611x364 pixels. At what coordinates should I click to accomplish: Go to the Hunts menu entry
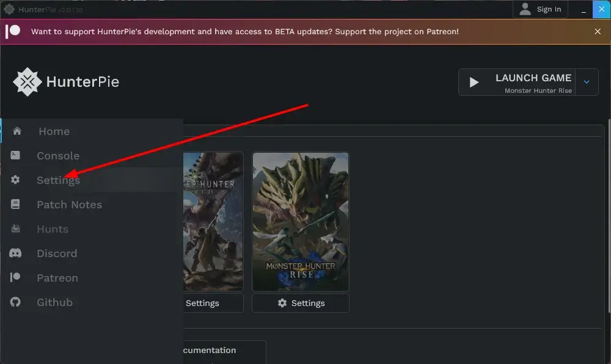[x=92, y=229]
